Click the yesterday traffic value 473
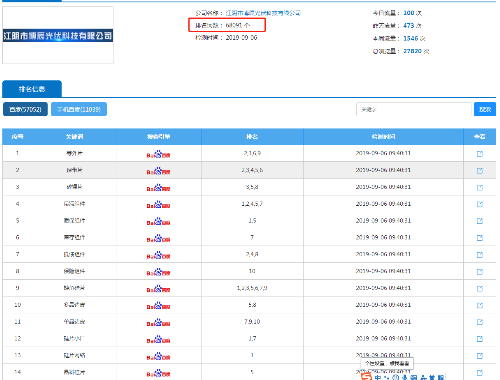Viewport: 500px width, 380px height. coord(409,26)
